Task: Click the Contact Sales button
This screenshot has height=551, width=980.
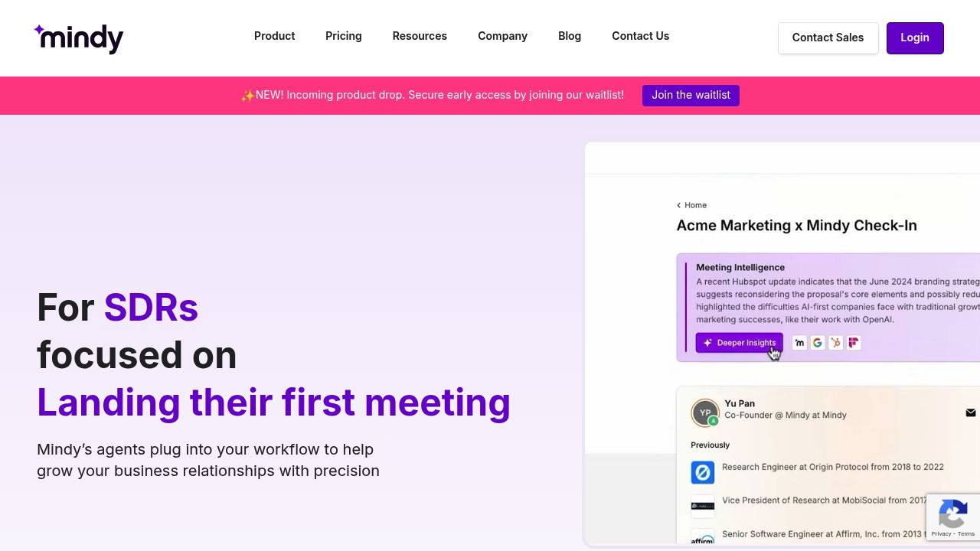Action: pos(828,37)
